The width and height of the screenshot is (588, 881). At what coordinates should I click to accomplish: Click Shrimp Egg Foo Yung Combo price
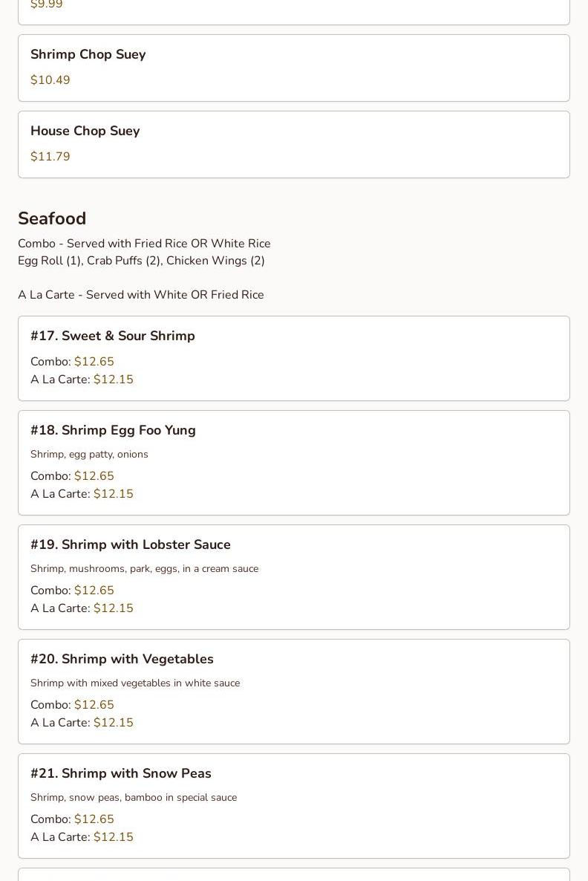(x=94, y=476)
